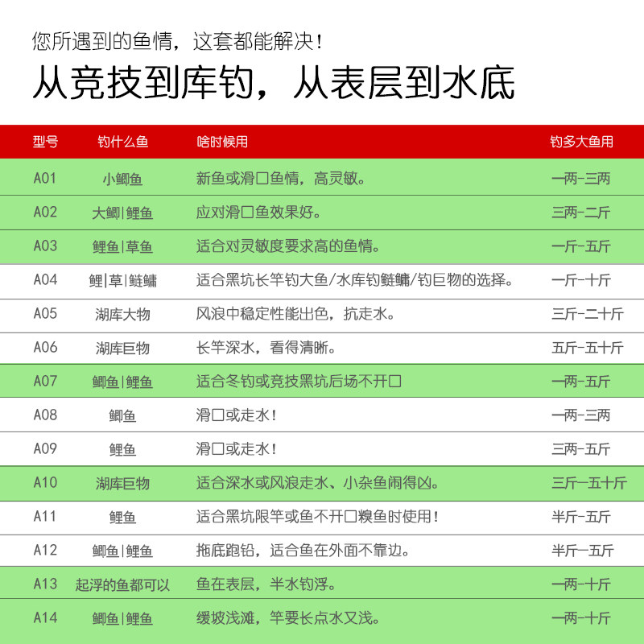Click 一两-三两 in the A08 row
Screen dimensions: 644x644
580,415
